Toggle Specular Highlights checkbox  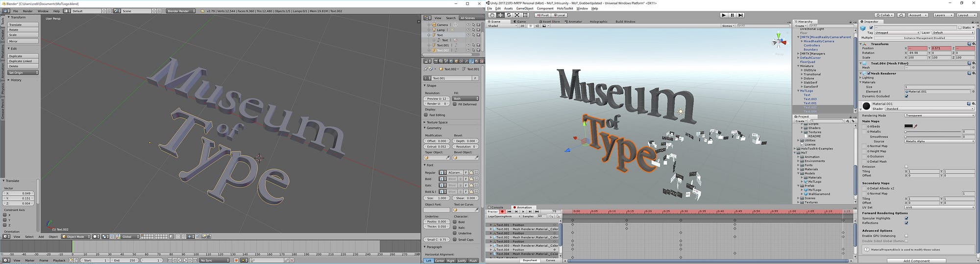coord(906,218)
